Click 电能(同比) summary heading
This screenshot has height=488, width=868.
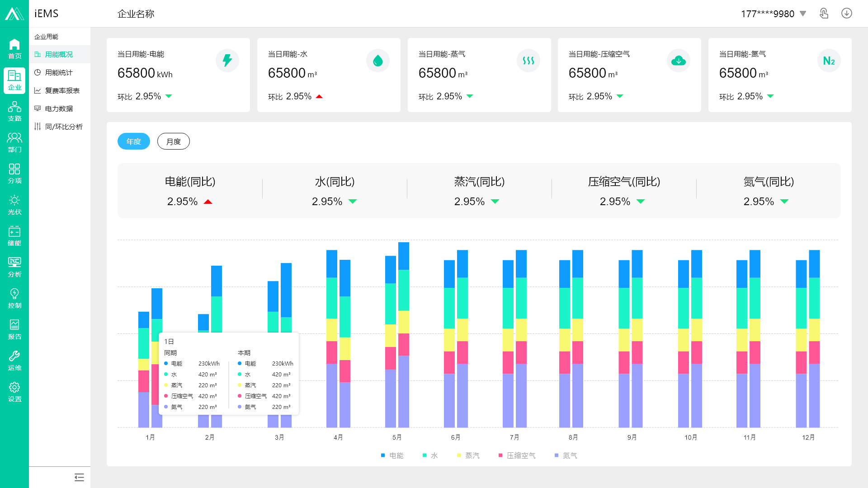(190, 182)
